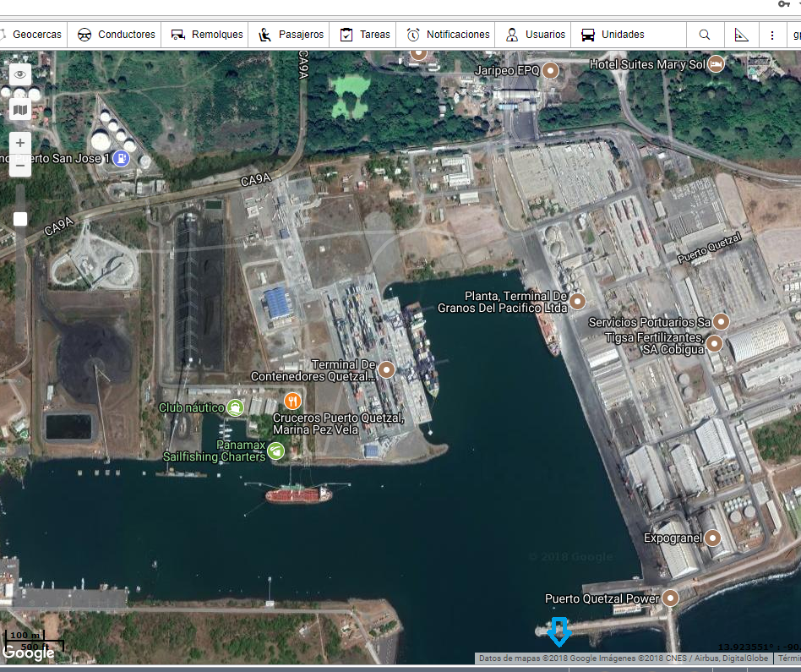Click the Club náutico marker icon
The width and height of the screenshot is (801, 672).
coord(236,408)
